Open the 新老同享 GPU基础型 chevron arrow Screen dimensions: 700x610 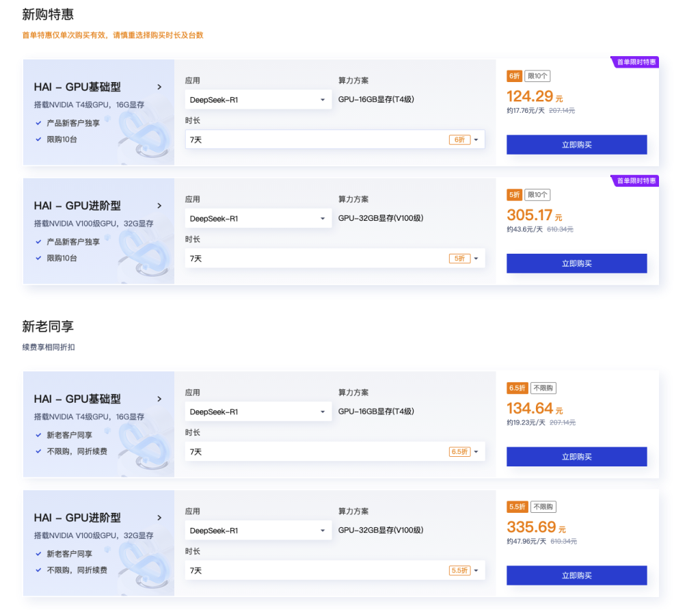[159, 399]
